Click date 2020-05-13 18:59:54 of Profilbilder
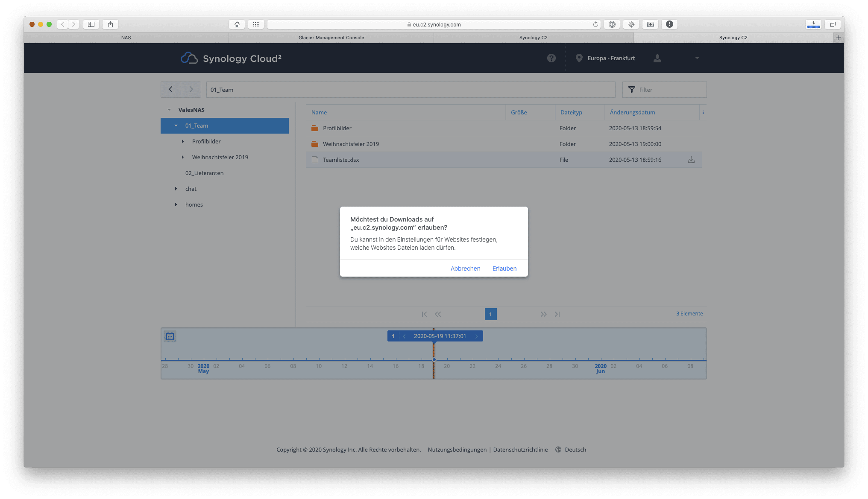Screen dimensions: 868x499 (x=635, y=128)
